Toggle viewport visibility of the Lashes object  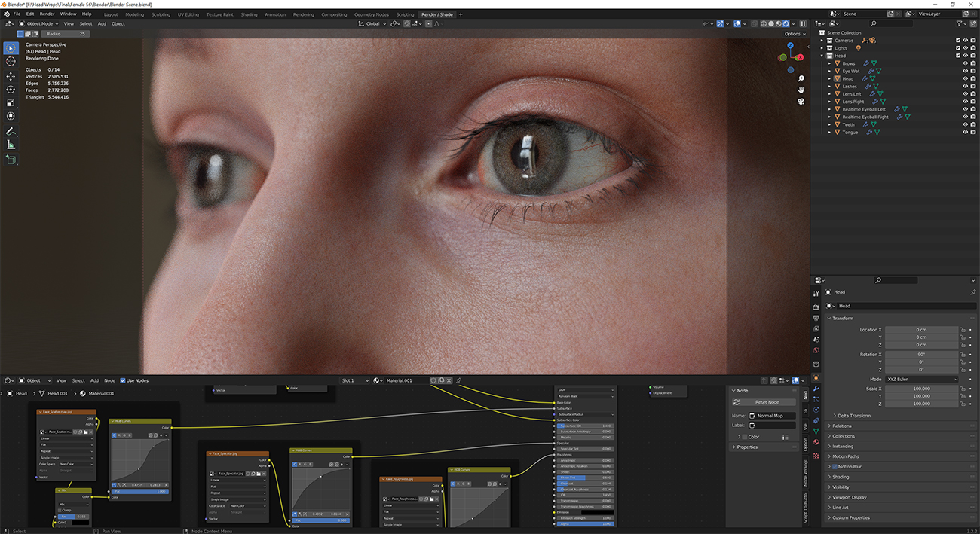[x=965, y=86]
